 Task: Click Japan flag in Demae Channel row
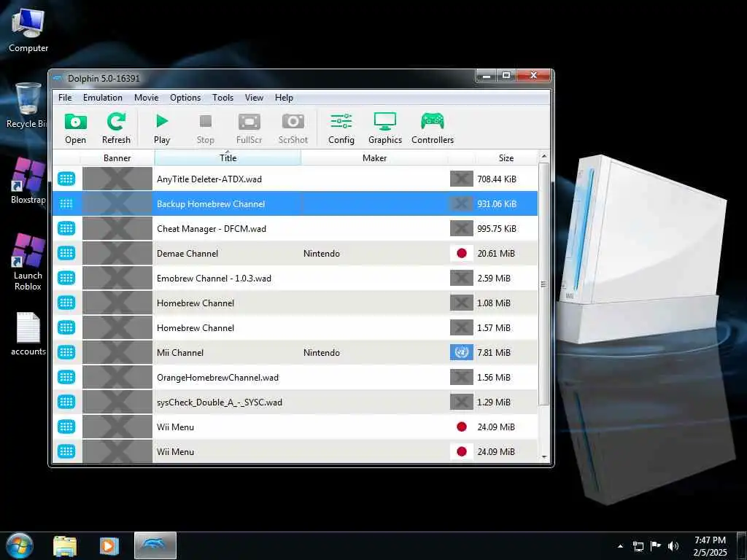click(462, 253)
